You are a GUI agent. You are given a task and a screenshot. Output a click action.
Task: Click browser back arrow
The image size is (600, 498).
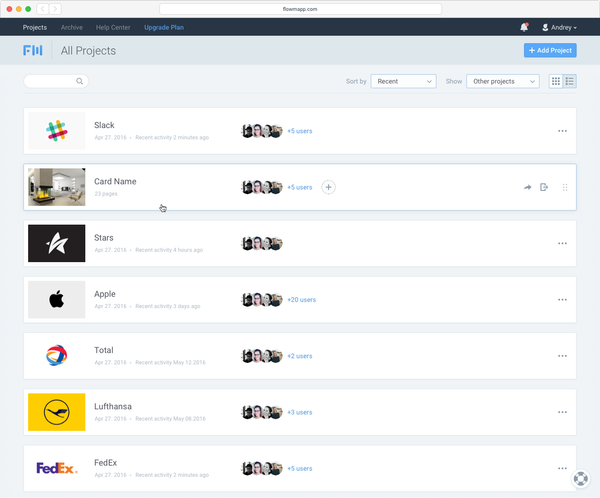point(42,9)
